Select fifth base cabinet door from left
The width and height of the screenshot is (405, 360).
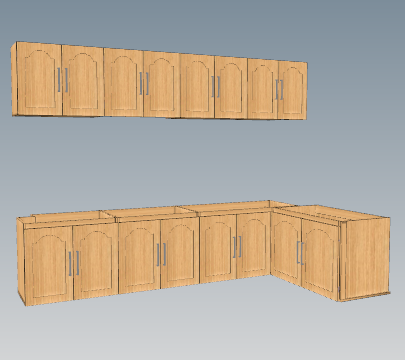(218, 249)
